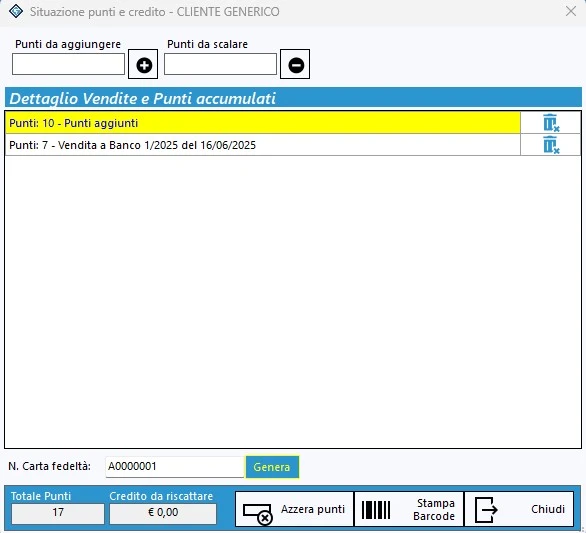Close the window with the X button
This screenshot has width=586, height=533.
click(x=571, y=11)
